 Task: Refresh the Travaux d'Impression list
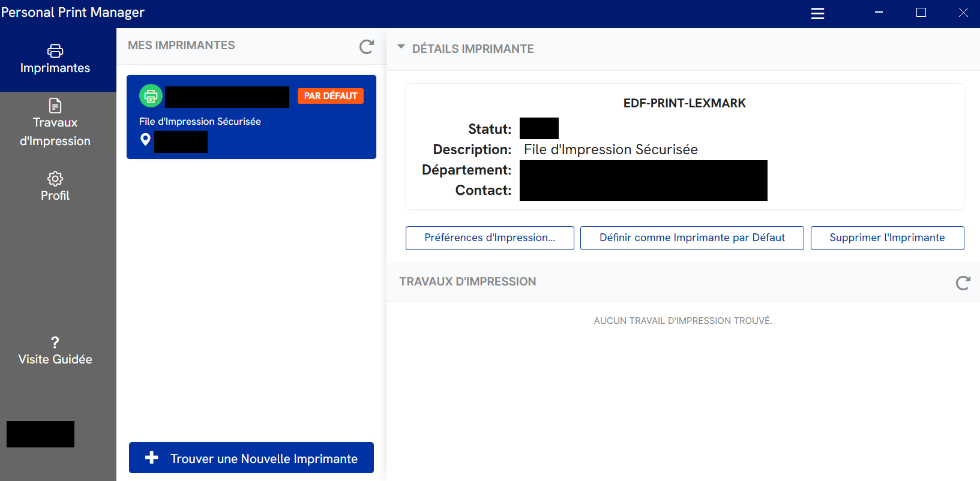[x=963, y=283]
